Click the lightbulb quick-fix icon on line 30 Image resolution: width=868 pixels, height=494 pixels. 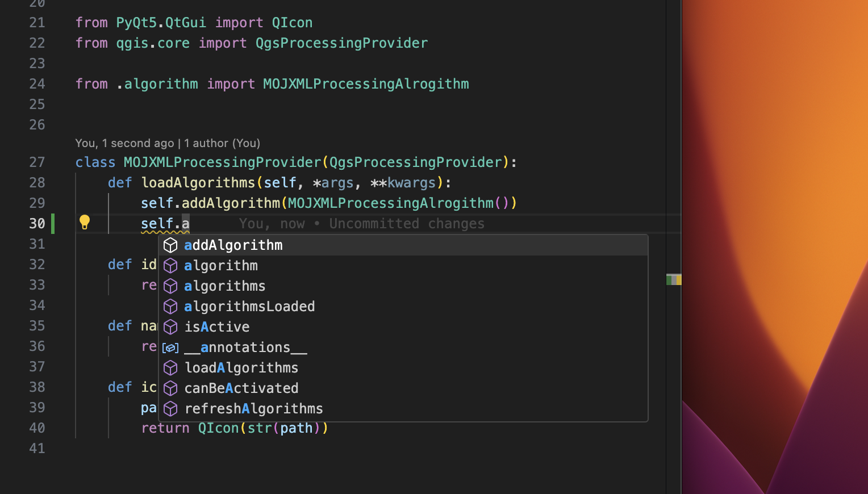point(85,223)
